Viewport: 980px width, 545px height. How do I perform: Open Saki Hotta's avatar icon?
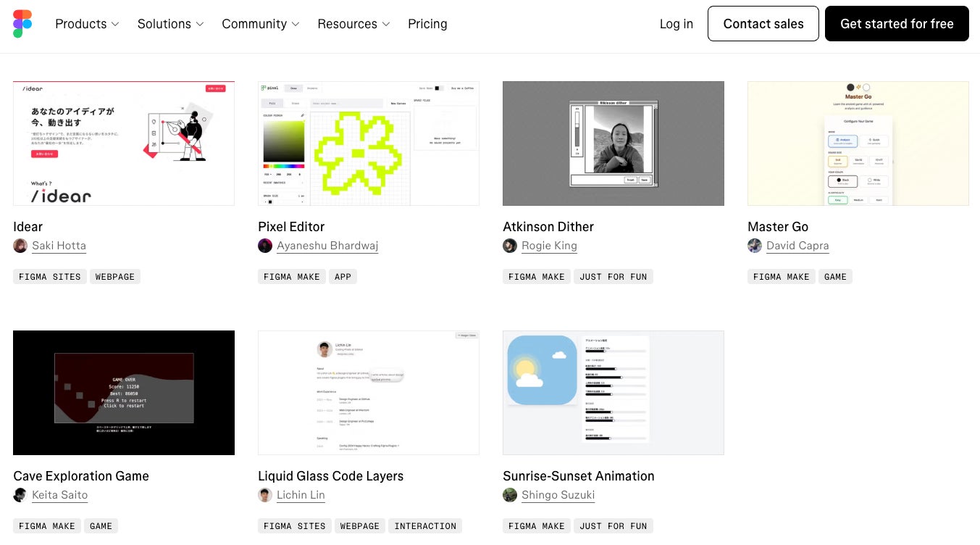pyautogui.click(x=20, y=246)
